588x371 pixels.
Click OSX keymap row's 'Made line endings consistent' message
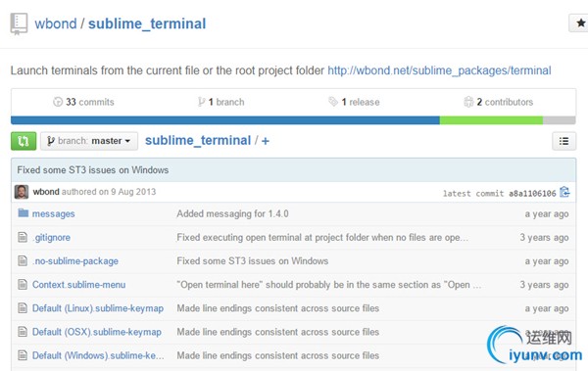278,332
